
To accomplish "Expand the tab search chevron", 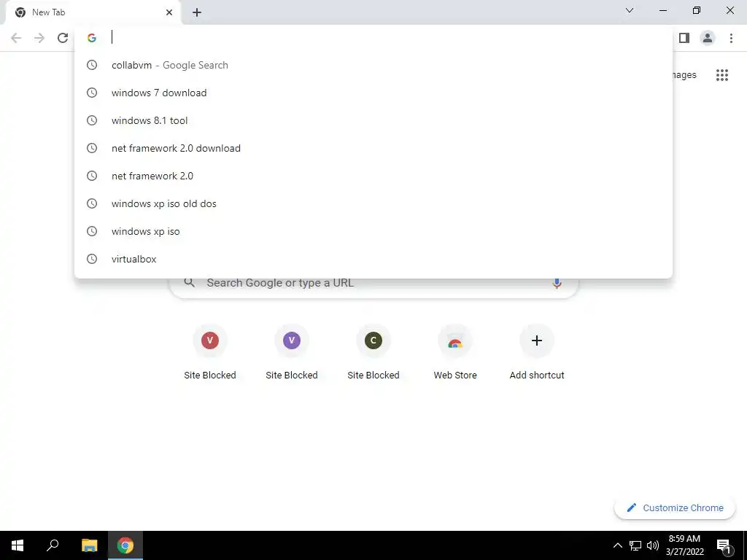I will [630, 10].
